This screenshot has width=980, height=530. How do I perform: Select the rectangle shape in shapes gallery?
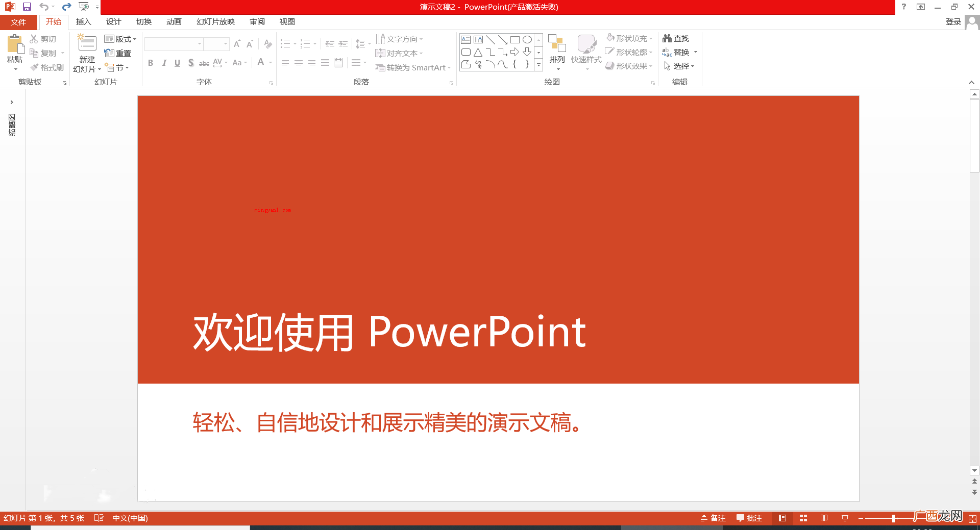[x=515, y=39]
